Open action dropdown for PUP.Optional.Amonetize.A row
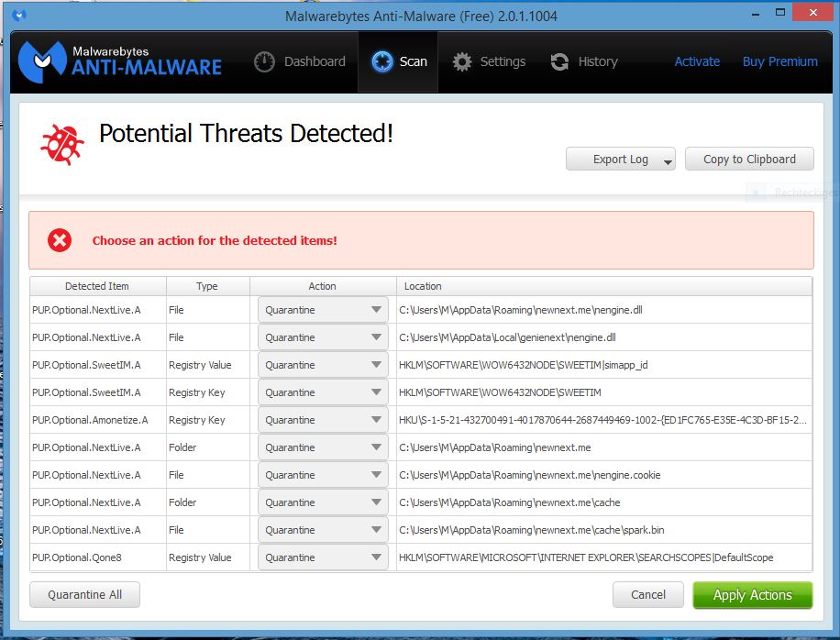The height and width of the screenshot is (640, 840). point(323,420)
